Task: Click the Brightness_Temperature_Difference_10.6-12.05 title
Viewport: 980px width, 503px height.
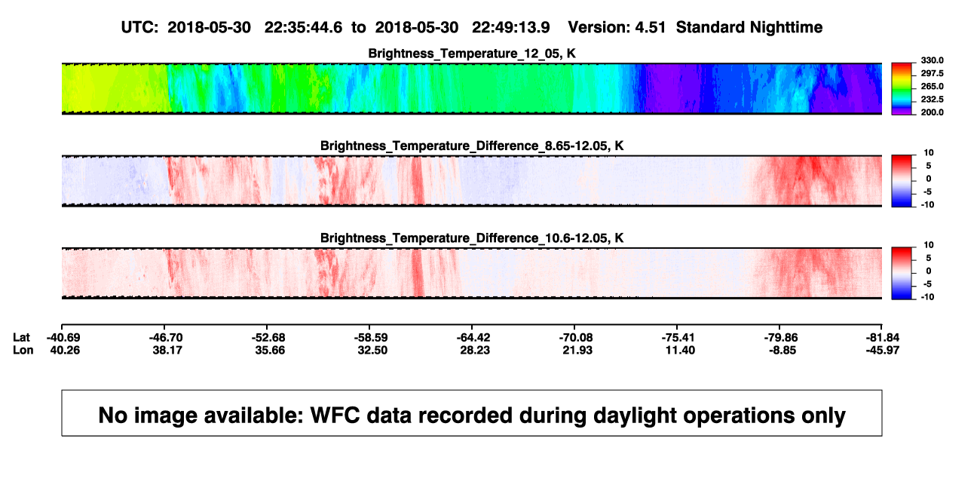Action: coord(472,238)
